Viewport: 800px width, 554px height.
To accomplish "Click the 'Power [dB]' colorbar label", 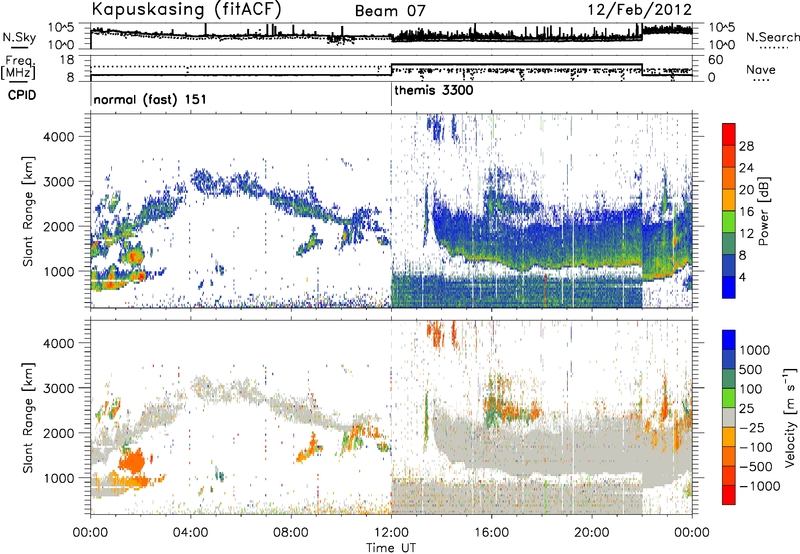I will pos(764,211).
